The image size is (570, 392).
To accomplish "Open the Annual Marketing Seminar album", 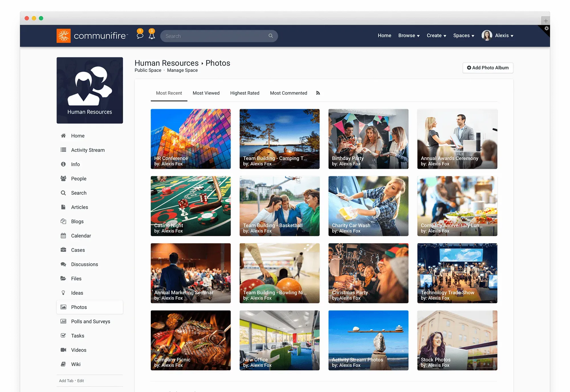I will (191, 273).
